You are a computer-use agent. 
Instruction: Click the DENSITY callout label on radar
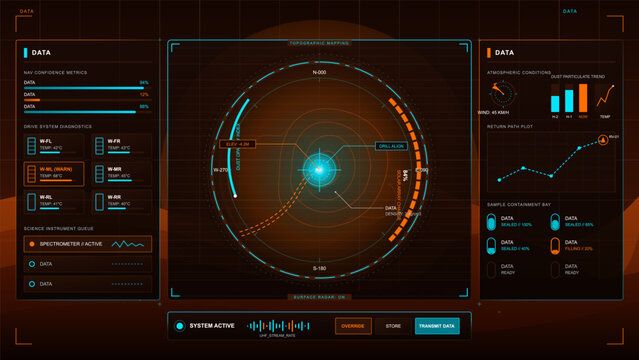(403, 214)
